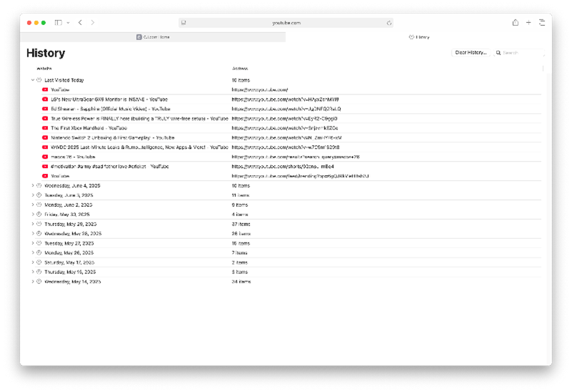Expand Tuesday, June 3, 2025 chevron
This screenshot has width=572, height=392.
(33, 195)
